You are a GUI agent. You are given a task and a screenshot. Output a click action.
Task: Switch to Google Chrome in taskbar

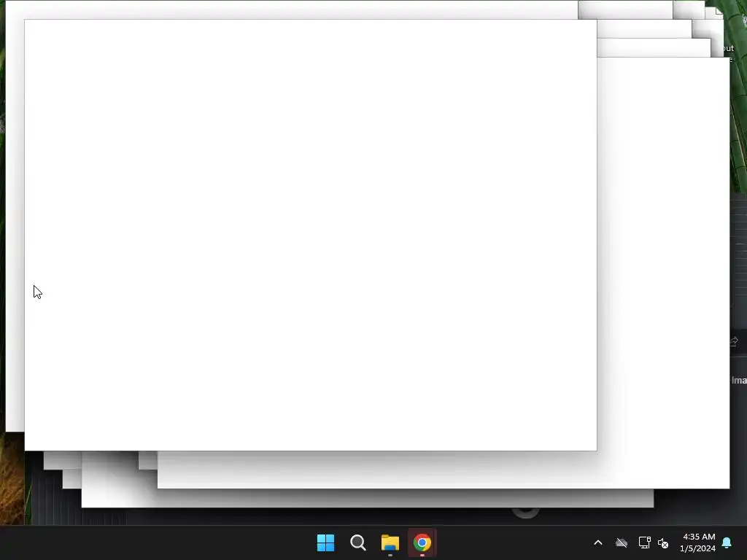(422, 542)
